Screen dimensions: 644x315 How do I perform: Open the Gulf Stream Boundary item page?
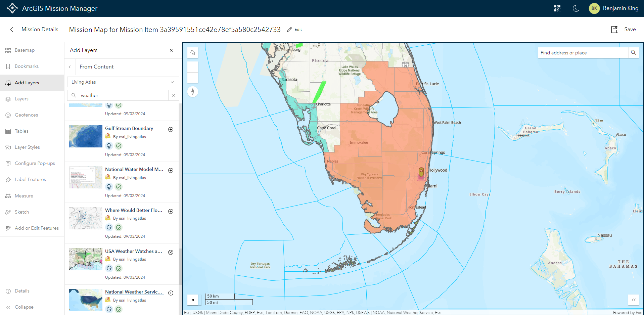pos(129,128)
